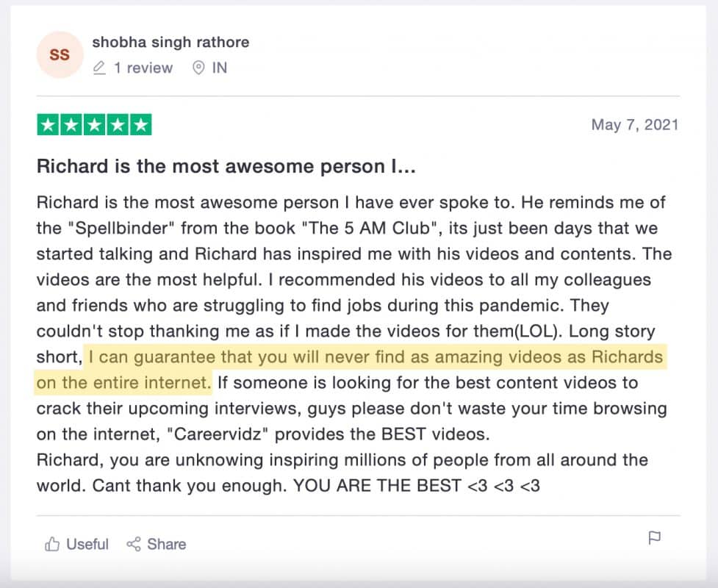Image resolution: width=718 pixels, height=588 pixels.
Task: Click the "1 review" text
Action: (x=143, y=68)
